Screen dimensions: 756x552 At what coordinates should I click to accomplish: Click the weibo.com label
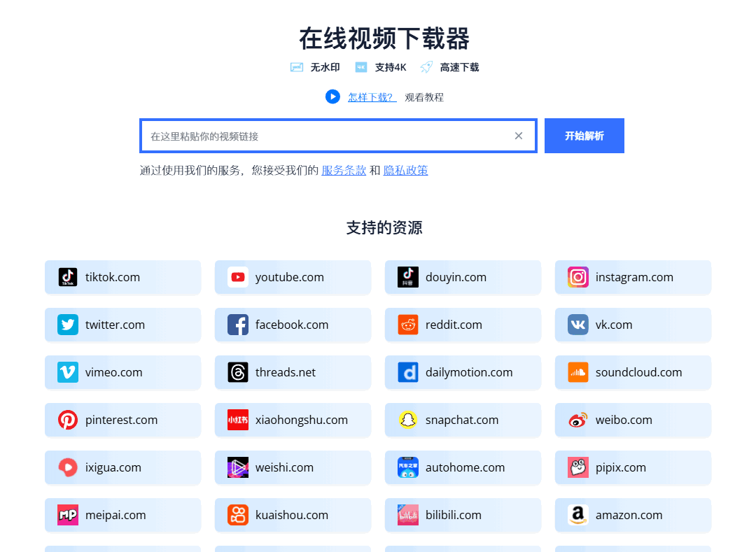[x=624, y=420]
